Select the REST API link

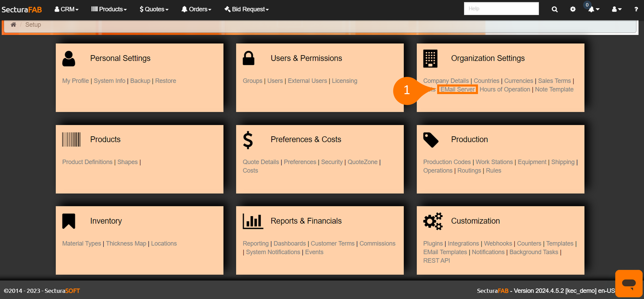click(436, 261)
